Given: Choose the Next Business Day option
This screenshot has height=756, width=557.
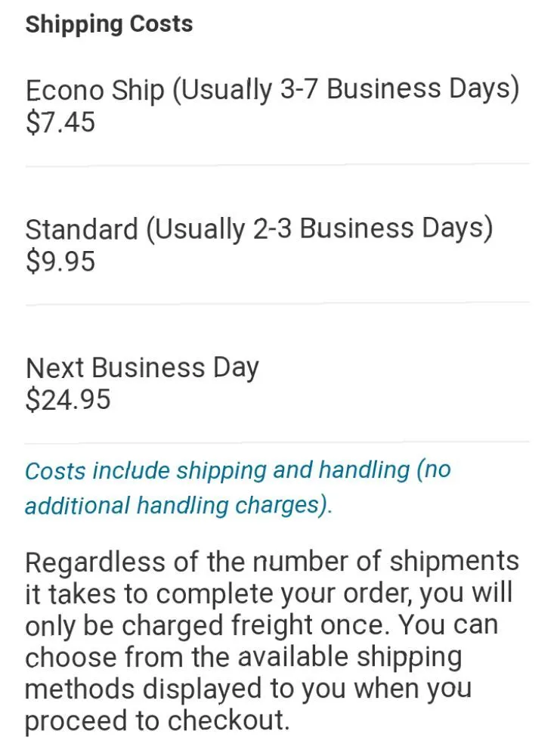Looking at the screenshot, I should [142, 368].
